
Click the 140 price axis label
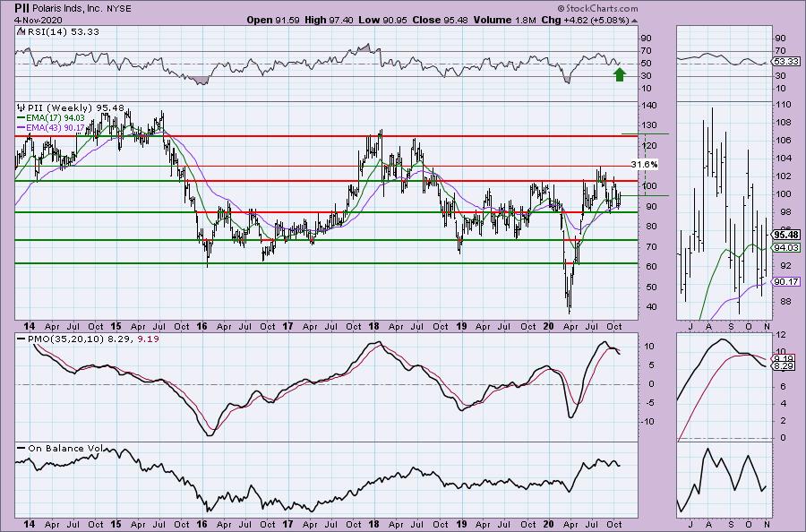tap(648, 106)
